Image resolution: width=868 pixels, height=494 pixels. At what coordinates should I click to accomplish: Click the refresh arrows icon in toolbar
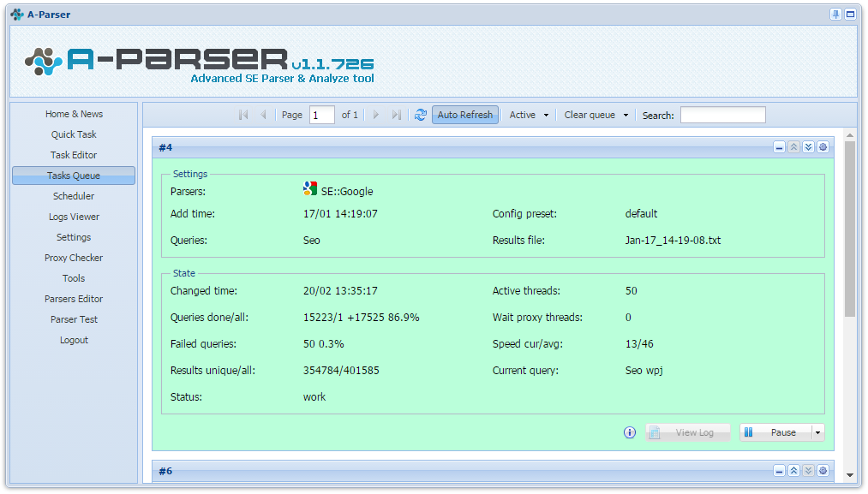coord(421,115)
